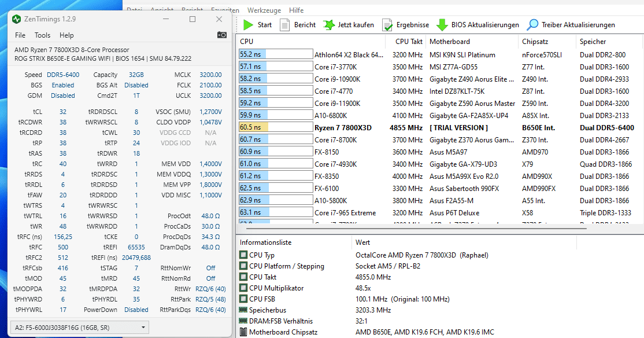Click the tRFC (ns) 156,25 value
This screenshot has width=644, height=338.
click(63, 237)
